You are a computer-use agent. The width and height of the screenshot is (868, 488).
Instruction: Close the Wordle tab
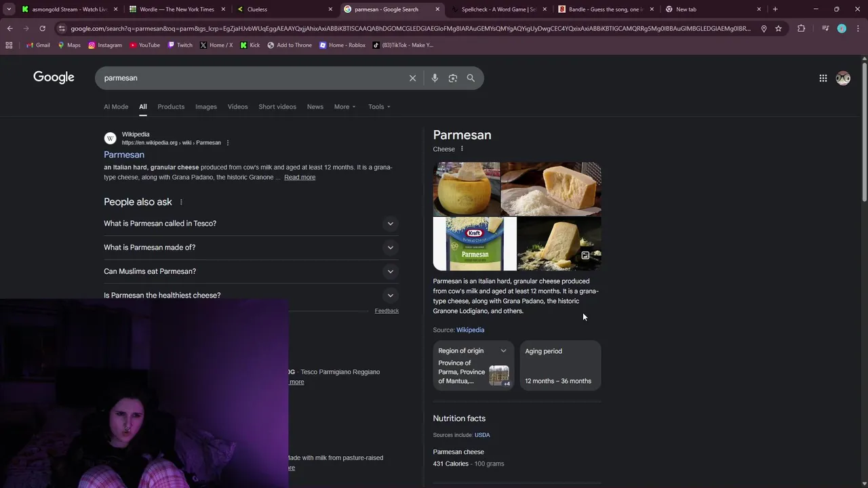(223, 9)
